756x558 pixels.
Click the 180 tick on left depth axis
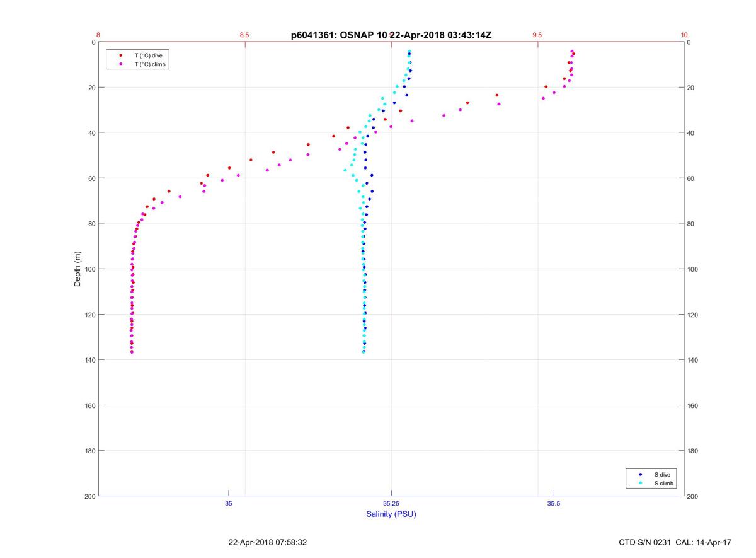(90, 451)
